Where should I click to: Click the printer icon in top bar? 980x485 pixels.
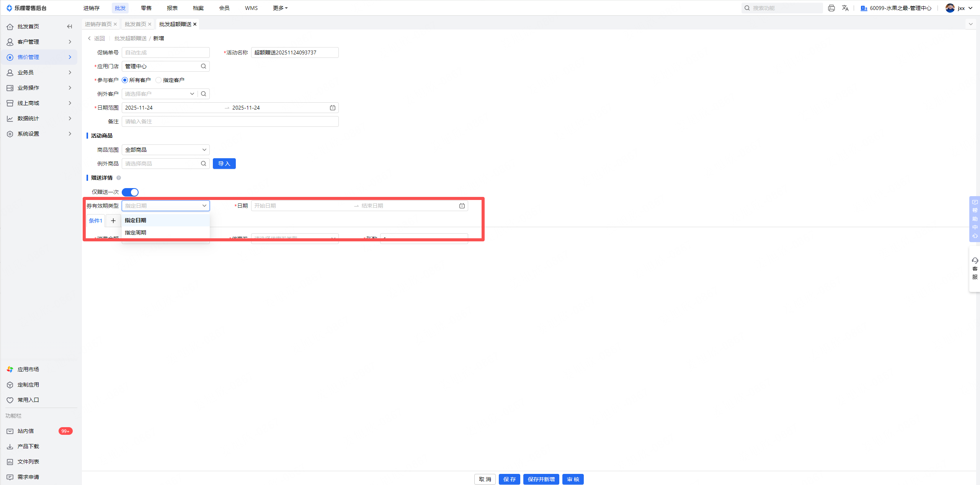click(831, 8)
